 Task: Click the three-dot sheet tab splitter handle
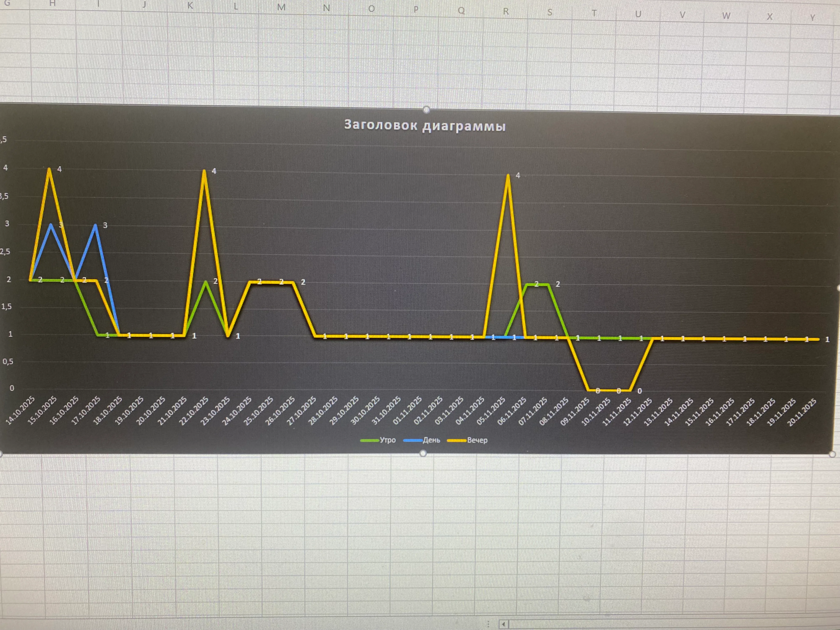click(488, 624)
